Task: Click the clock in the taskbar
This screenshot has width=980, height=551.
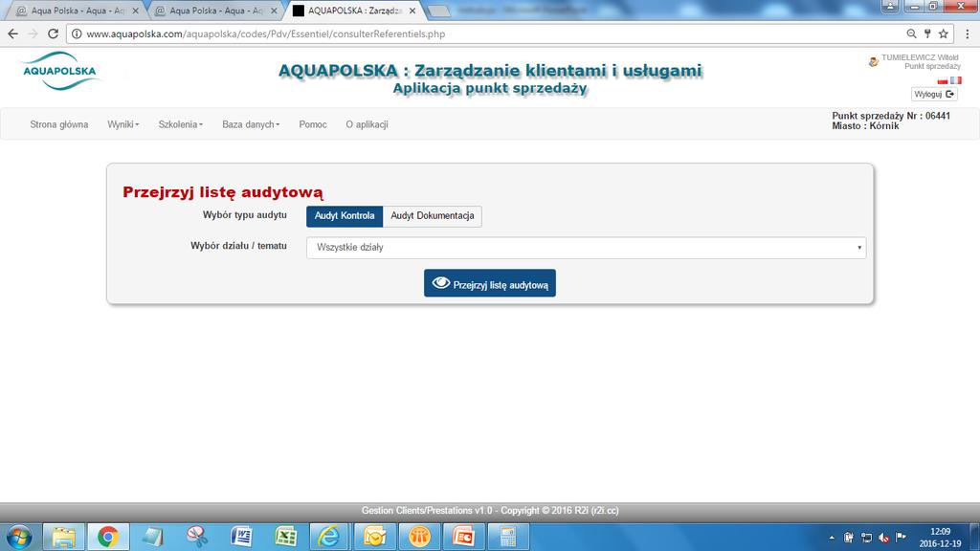Action: (940, 538)
